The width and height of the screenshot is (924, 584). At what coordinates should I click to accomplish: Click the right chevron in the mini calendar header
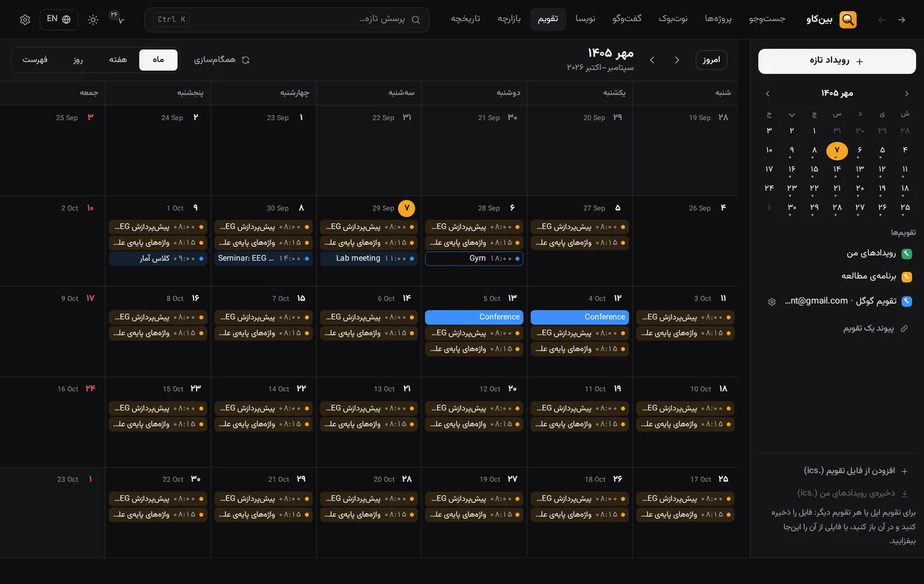(x=907, y=94)
